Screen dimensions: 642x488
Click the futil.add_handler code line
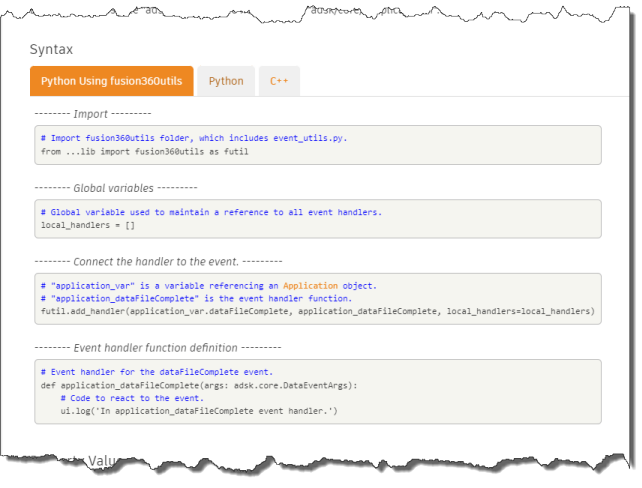(318, 311)
